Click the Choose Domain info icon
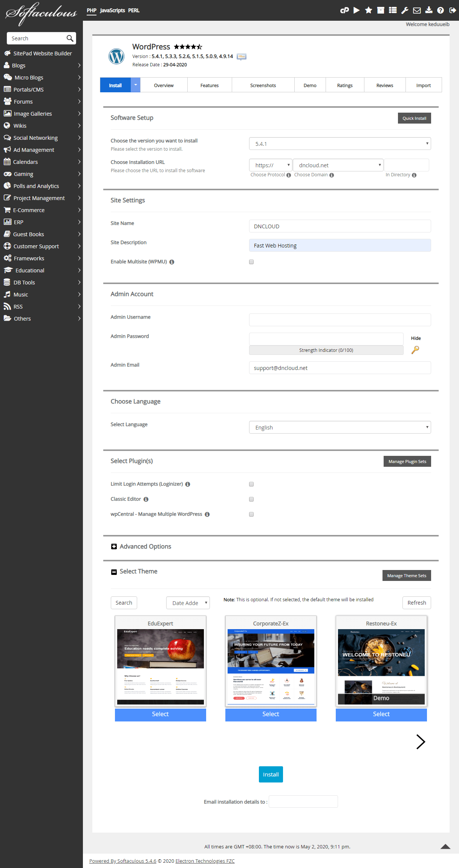The width and height of the screenshot is (459, 868). [332, 175]
